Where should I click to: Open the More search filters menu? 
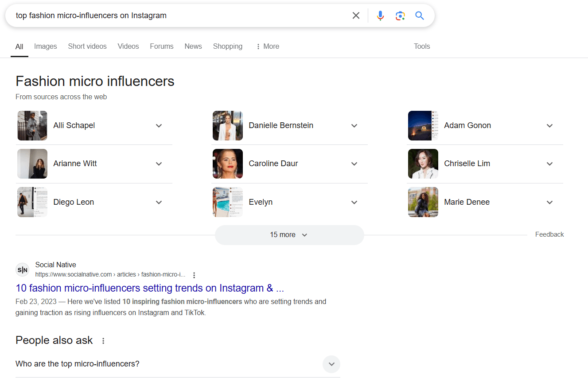pos(268,46)
